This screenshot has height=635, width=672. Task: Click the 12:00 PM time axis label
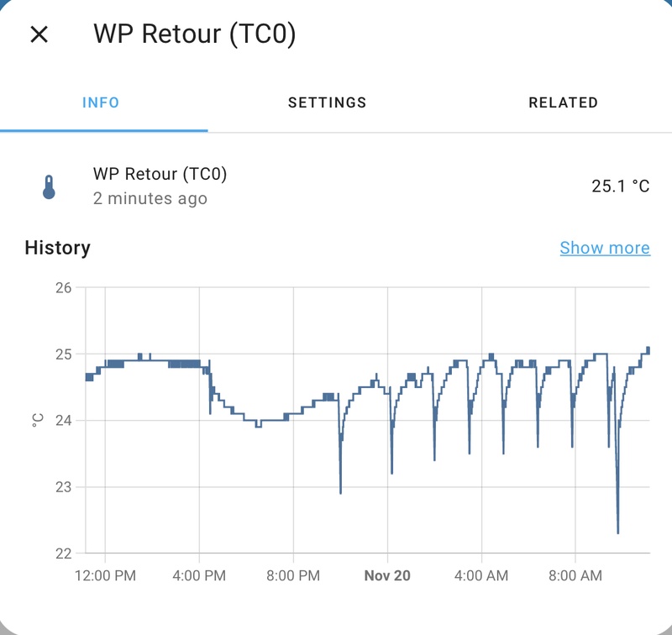point(104,576)
